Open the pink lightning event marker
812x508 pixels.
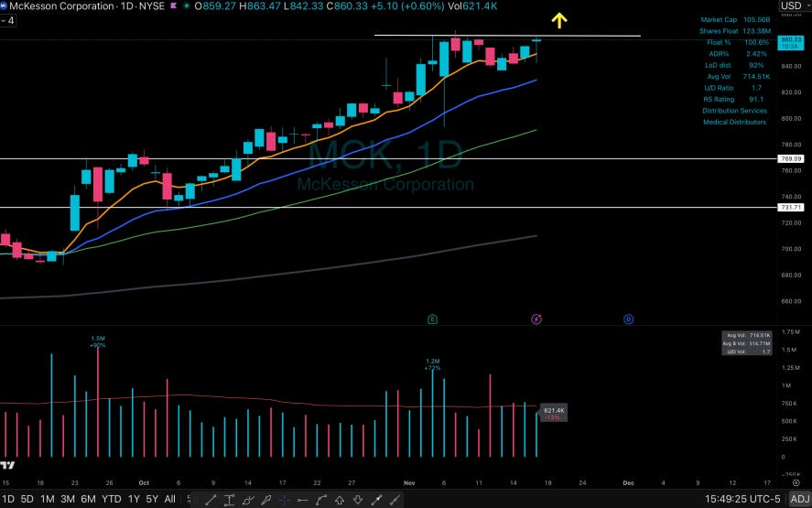[x=536, y=319]
